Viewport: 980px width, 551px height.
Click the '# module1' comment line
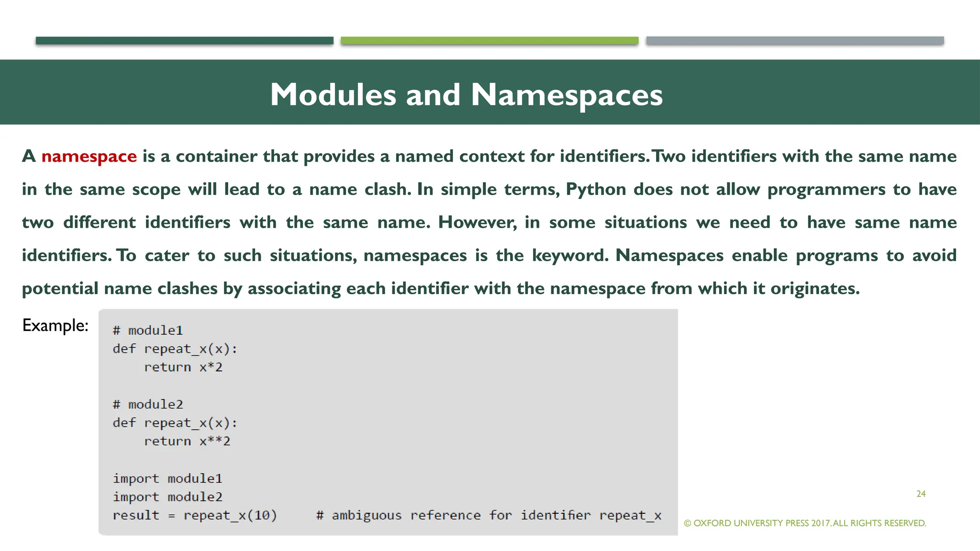coord(147,331)
